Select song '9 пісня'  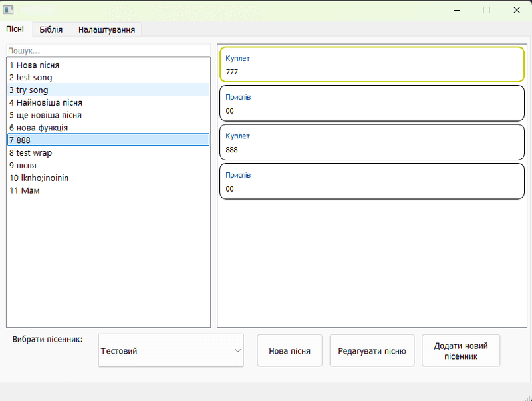108,165
